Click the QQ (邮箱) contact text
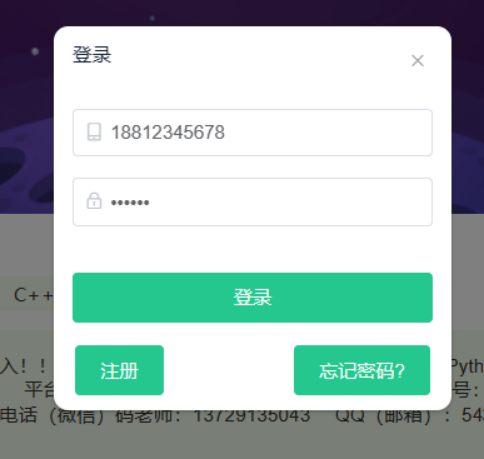Viewport: 484px width, 459px height. pos(383,416)
